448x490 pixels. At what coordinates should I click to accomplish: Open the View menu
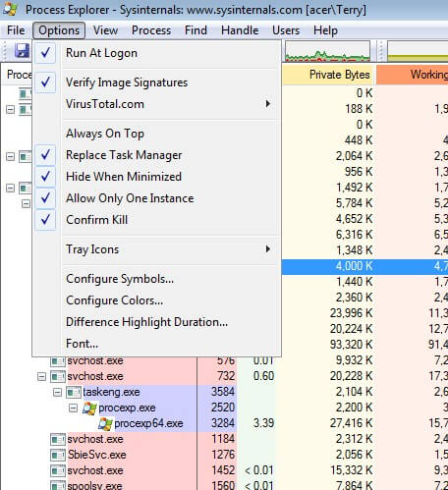coord(105,30)
